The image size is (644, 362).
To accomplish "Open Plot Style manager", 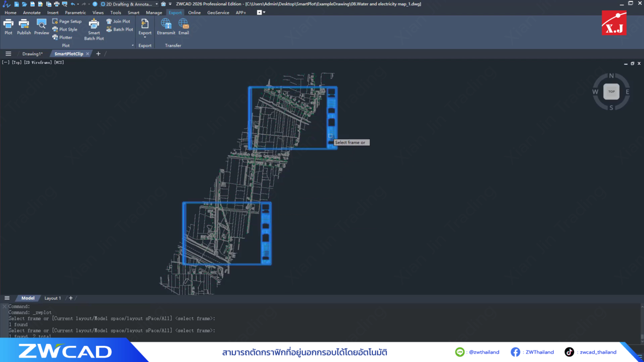I will (65, 30).
